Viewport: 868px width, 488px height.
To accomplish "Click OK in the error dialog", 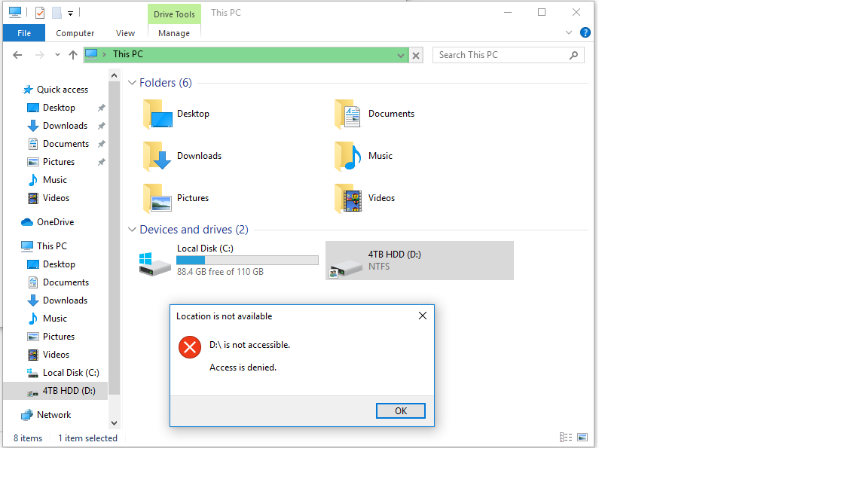I will point(401,410).
